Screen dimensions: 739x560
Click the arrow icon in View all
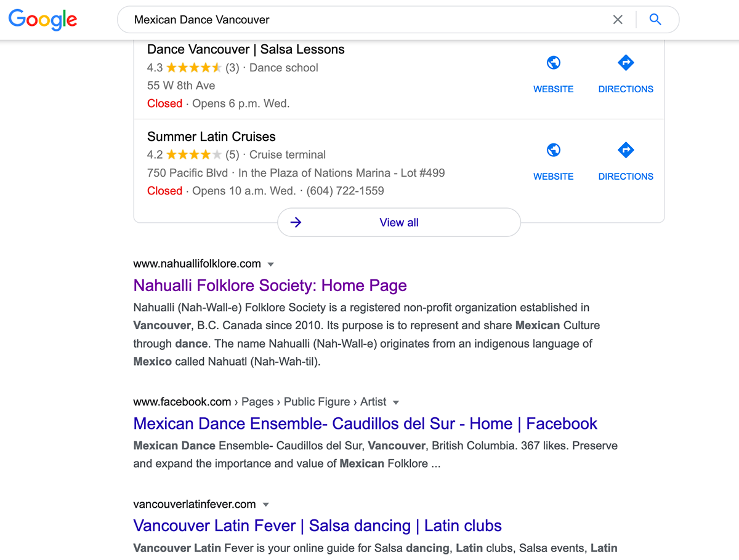pyautogui.click(x=296, y=222)
